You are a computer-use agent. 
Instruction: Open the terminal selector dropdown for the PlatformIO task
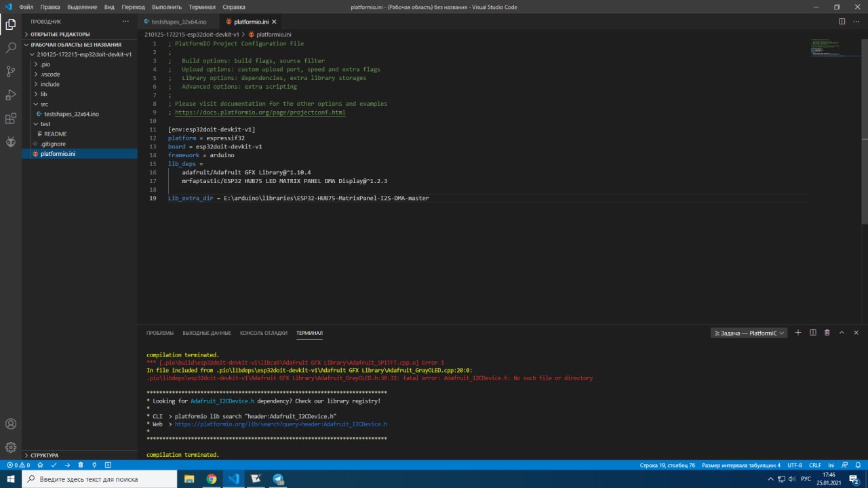(x=749, y=333)
